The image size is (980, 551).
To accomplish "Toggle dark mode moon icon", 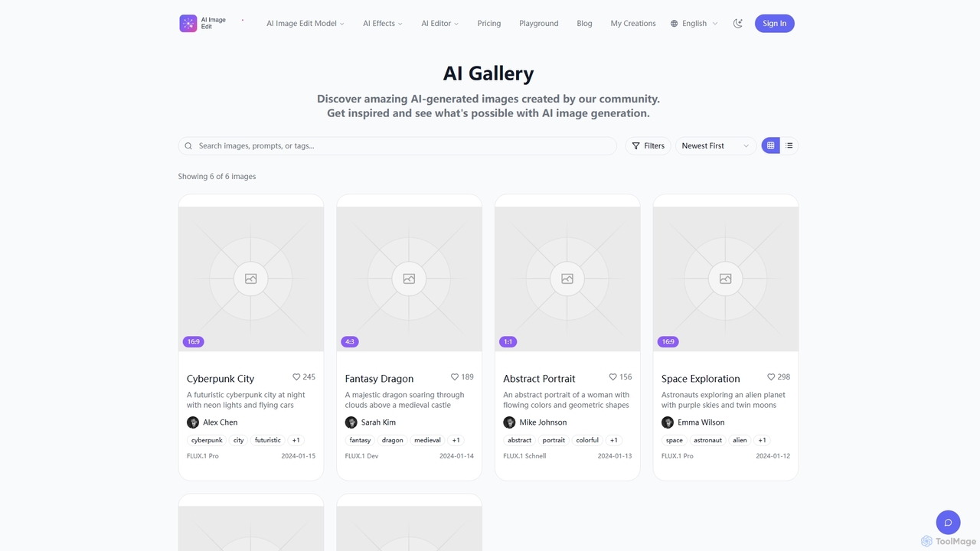I will [738, 24].
